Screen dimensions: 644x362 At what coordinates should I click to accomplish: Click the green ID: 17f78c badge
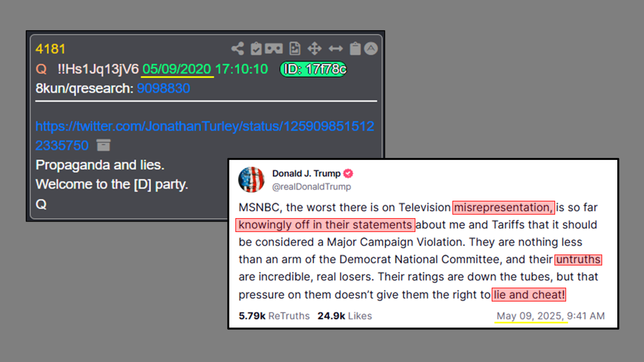coord(313,69)
